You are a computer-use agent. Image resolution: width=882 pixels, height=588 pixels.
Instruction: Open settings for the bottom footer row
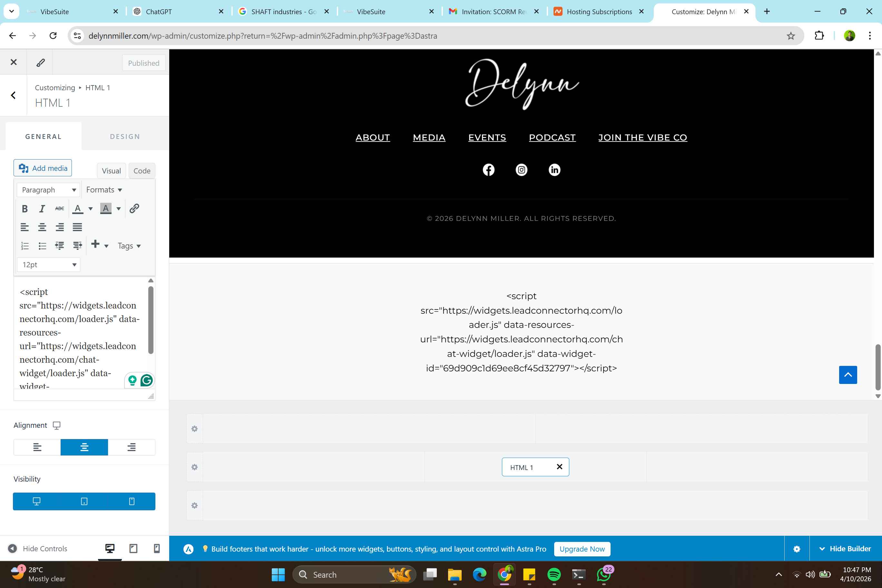pyautogui.click(x=195, y=505)
